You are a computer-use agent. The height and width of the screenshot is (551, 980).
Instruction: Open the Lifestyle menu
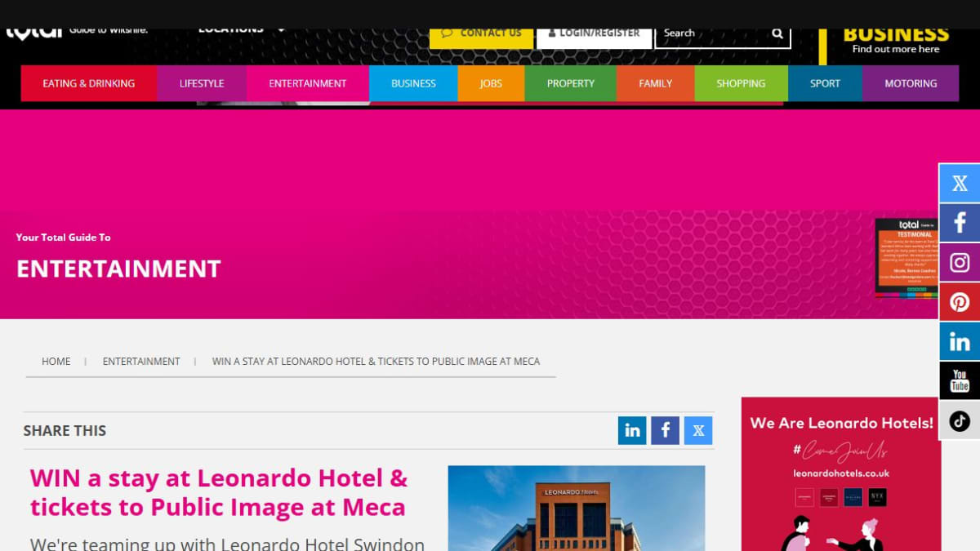click(x=202, y=83)
